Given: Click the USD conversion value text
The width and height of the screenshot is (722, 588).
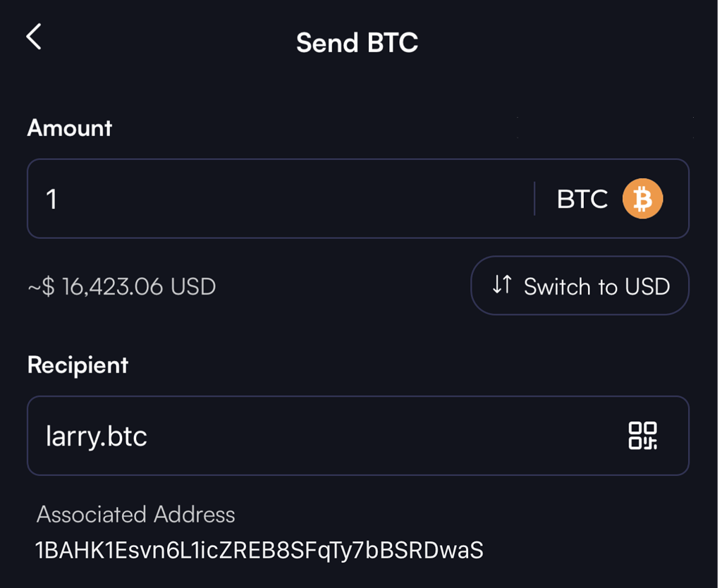Looking at the screenshot, I should pyautogui.click(x=121, y=286).
